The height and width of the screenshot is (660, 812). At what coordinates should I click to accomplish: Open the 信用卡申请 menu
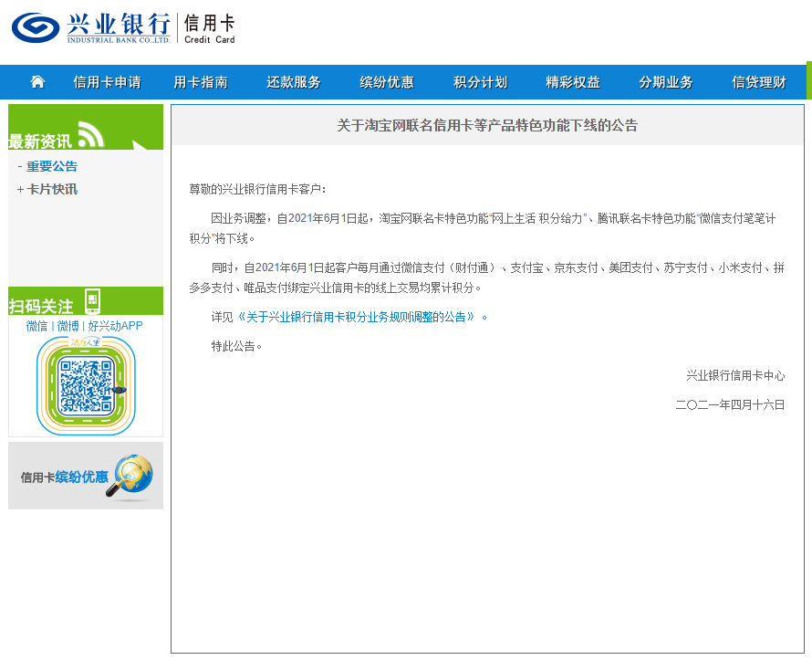[x=107, y=82]
